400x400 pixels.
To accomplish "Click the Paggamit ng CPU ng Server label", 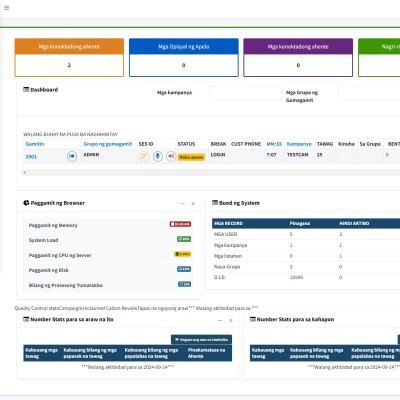I will tap(60, 255).
